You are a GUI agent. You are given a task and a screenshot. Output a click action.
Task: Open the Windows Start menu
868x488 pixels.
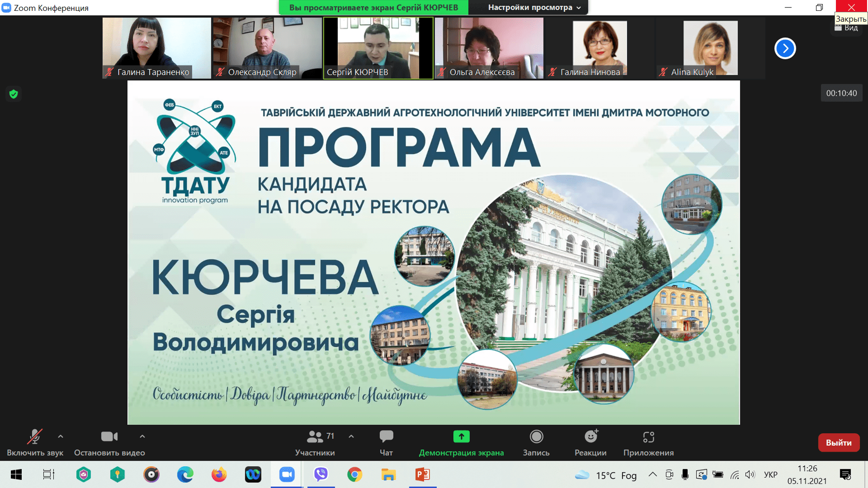pyautogui.click(x=16, y=474)
